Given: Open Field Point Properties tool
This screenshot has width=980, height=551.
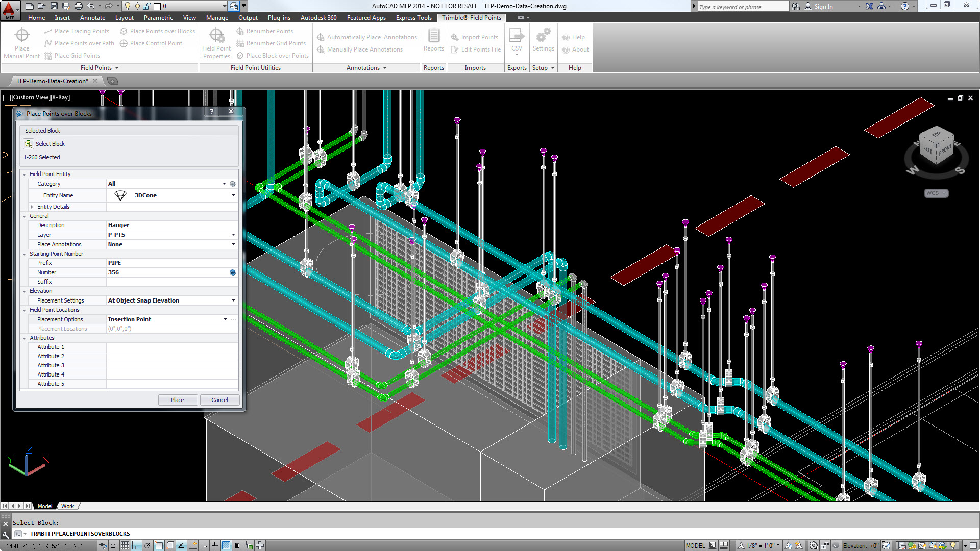Looking at the screenshot, I should click(x=216, y=36).
